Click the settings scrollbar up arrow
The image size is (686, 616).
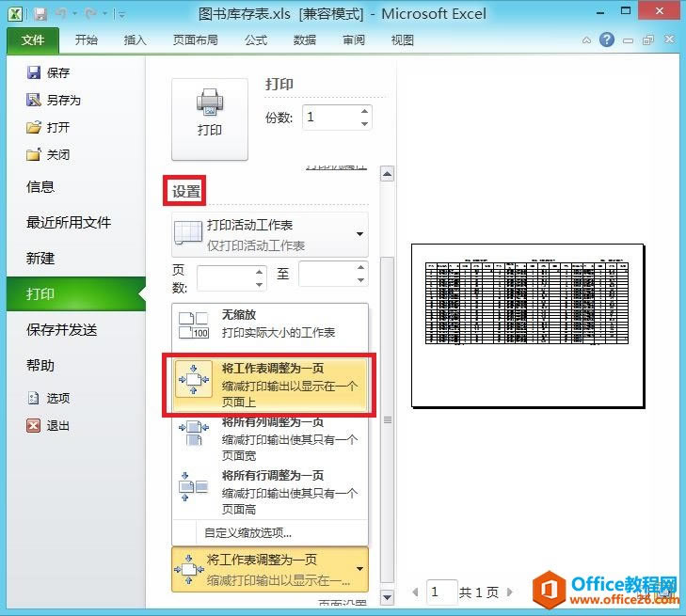pyautogui.click(x=387, y=174)
